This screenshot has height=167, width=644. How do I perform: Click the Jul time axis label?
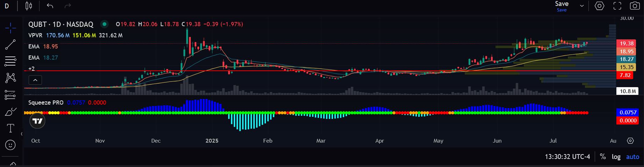pyautogui.click(x=553, y=141)
